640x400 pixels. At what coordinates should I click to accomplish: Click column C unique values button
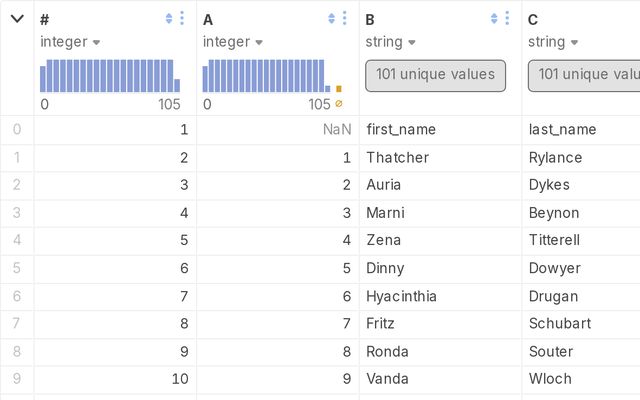(585, 75)
